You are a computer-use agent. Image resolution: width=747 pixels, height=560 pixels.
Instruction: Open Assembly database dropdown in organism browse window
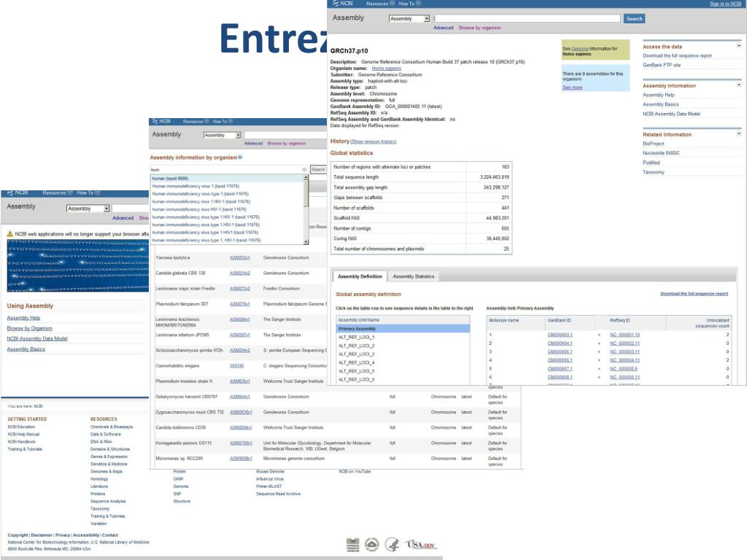pyautogui.click(x=222, y=135)
